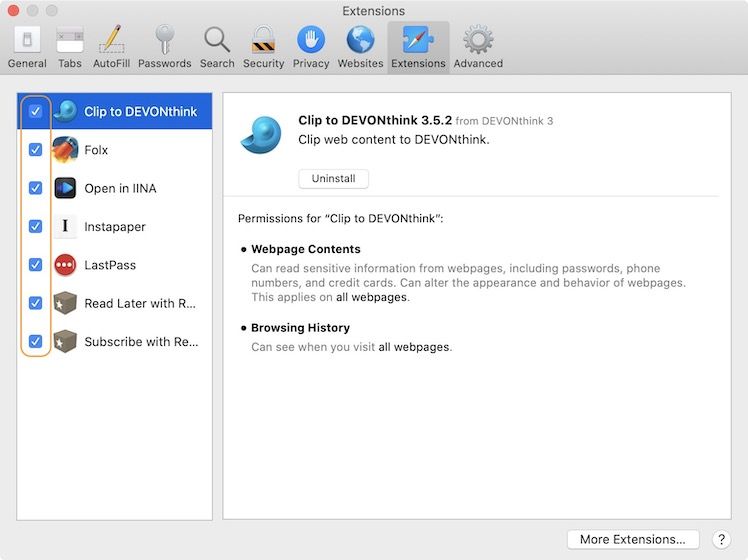
Task: Open the General preferences pane
Action: (x=27, y=47)
